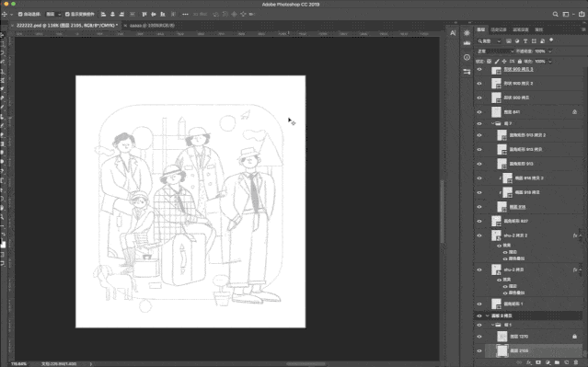Image resolution: width=588 pixels, height=367 pixels.
Task: Click the create new group folder icon
Action: click(x=557, y=362)
